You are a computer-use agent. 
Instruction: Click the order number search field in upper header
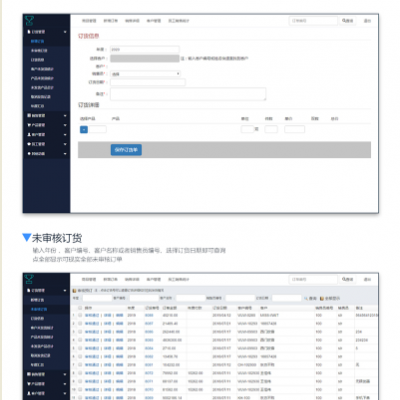(313, 21)
